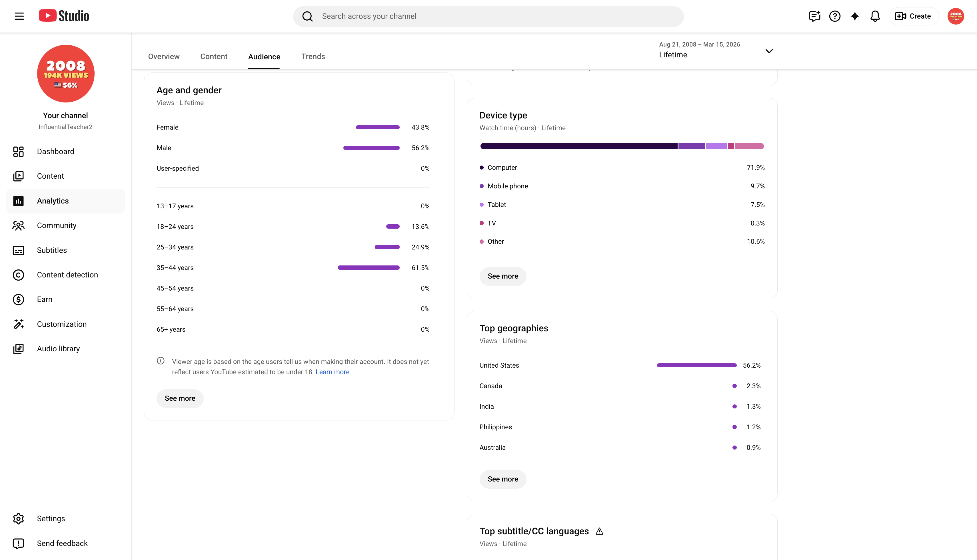Click the Ask Studio sparkle icon
The height and width of the screenshot is (560, 977).
tap(855, 16)
